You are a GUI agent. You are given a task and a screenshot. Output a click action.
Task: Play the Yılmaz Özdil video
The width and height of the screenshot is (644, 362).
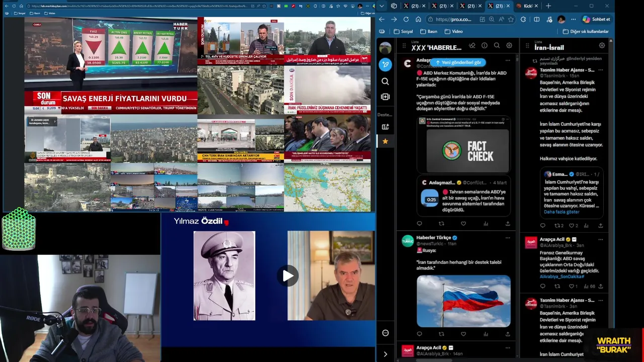[x=288, y=276]
